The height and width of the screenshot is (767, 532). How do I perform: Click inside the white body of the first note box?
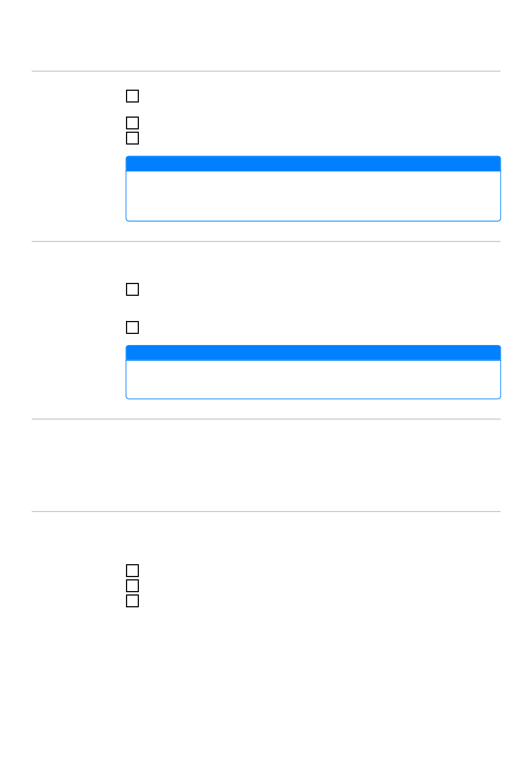(313, 196)
